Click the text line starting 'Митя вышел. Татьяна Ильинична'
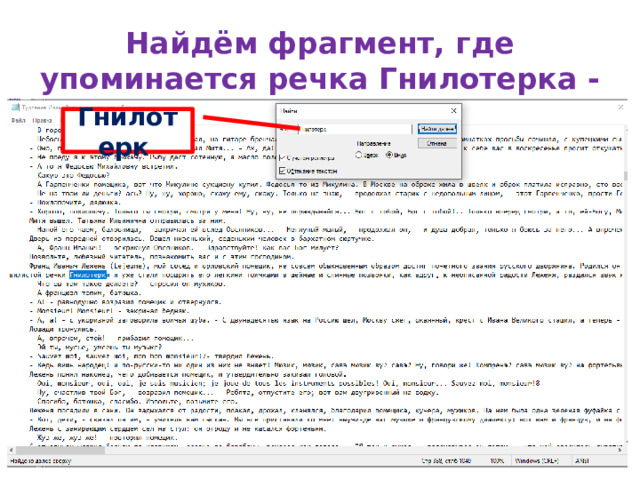 click(127, 221)
